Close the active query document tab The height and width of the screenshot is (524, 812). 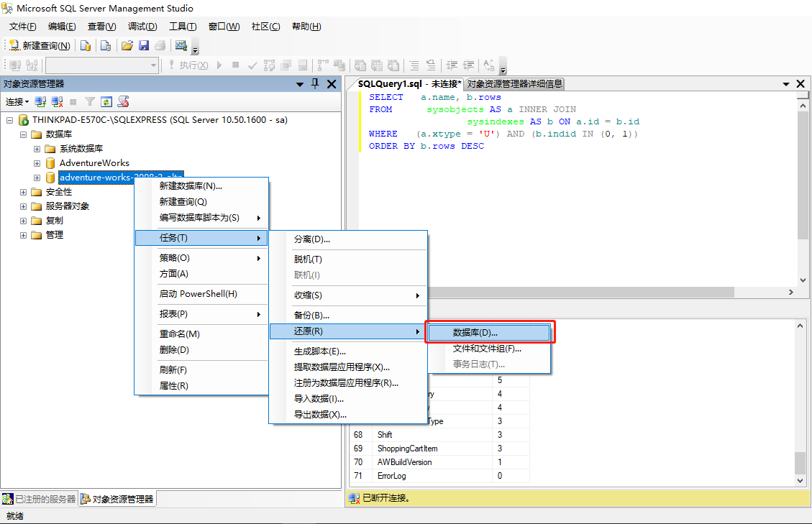click(800, 84)
